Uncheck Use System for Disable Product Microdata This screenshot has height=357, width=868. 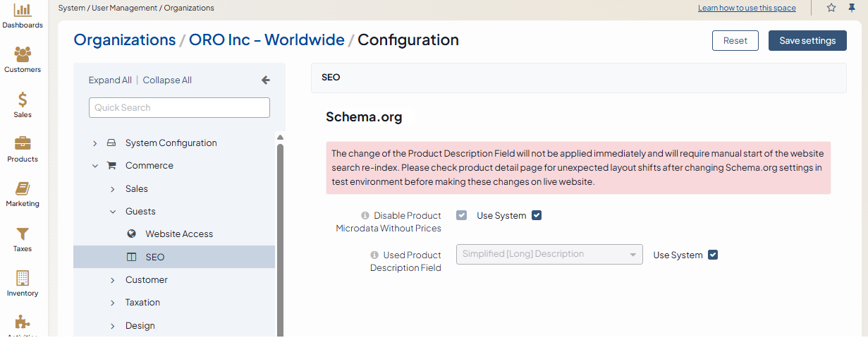[537, 215]
